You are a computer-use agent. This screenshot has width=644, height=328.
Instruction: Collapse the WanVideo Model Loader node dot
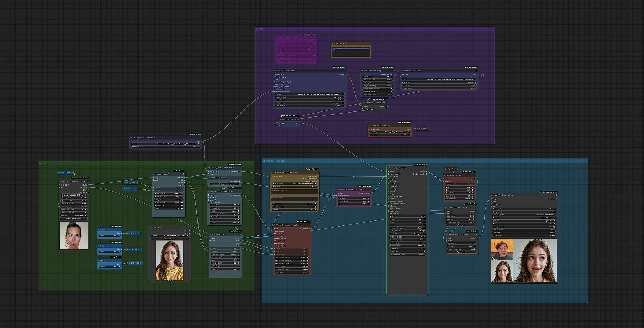click(x=275, y=71)
